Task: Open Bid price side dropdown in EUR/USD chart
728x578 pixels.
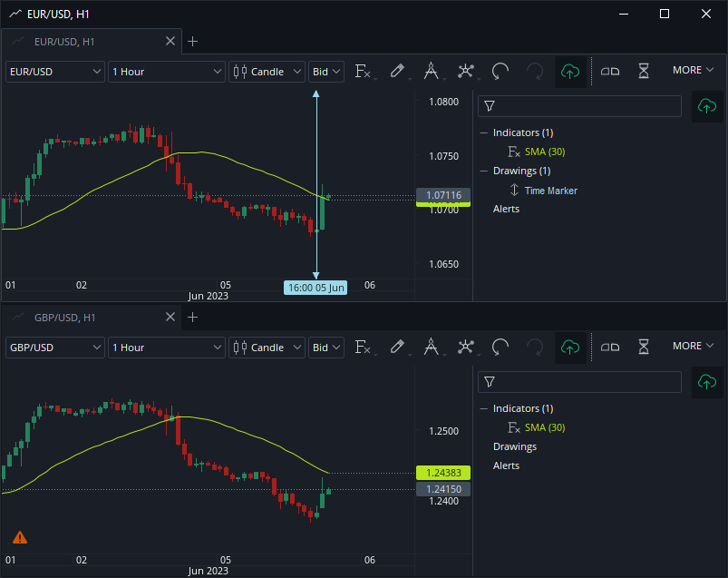Action: click(x=326, y=72)
